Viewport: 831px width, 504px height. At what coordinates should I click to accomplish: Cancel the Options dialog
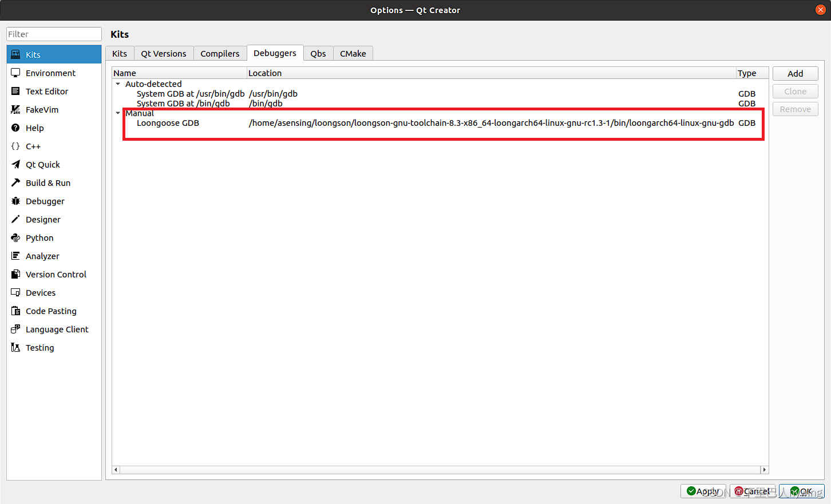[752, 491]
